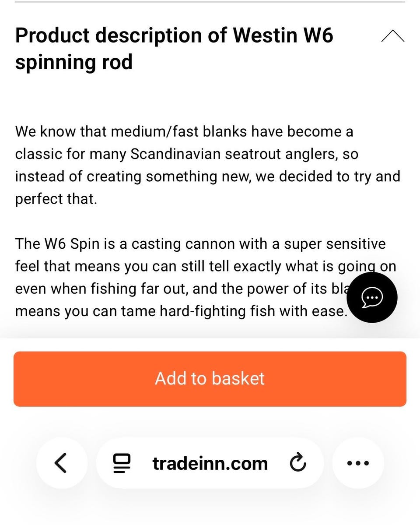Reload the tradeinn.com page
The width and height of the screenshot is (420, 525).
coord(297,463)
